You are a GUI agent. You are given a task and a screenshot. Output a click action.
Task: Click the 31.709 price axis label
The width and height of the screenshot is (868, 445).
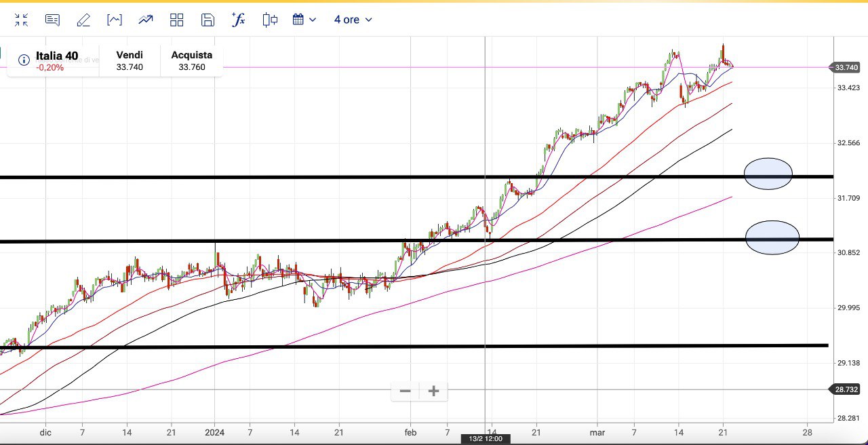click(848, 198)
